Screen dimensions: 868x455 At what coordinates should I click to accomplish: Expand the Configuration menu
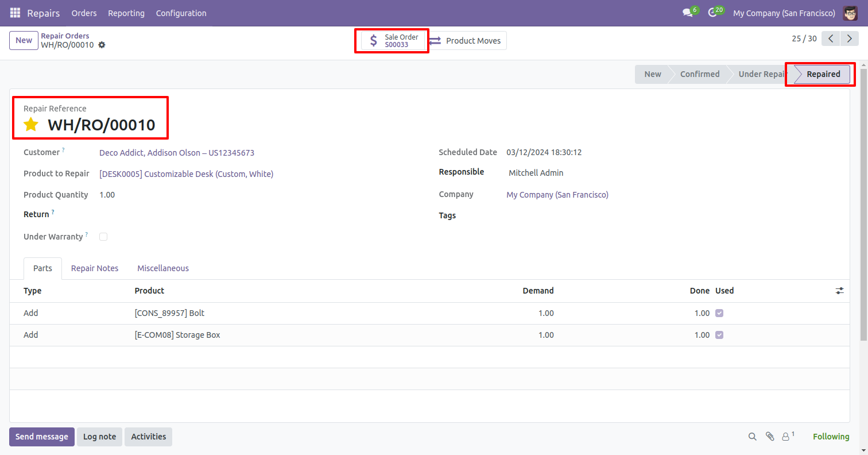click(181, 13)
